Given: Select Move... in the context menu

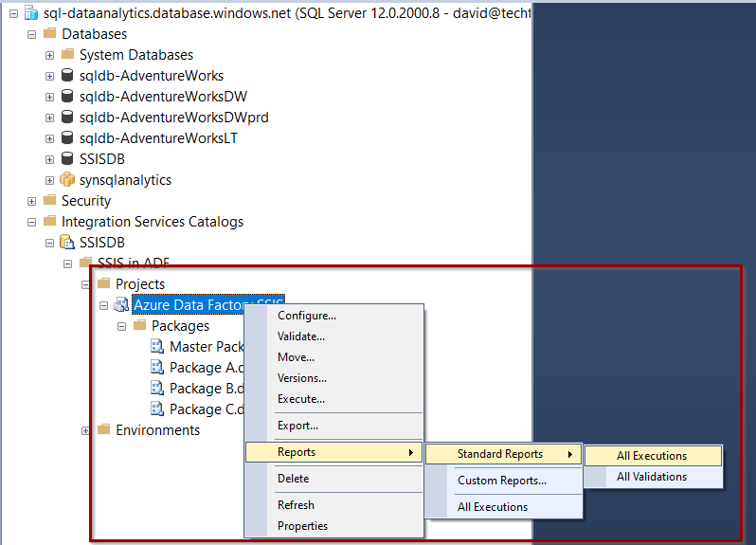Looking at the screenshot, I should pyautogui.click(x=334, y=357).
